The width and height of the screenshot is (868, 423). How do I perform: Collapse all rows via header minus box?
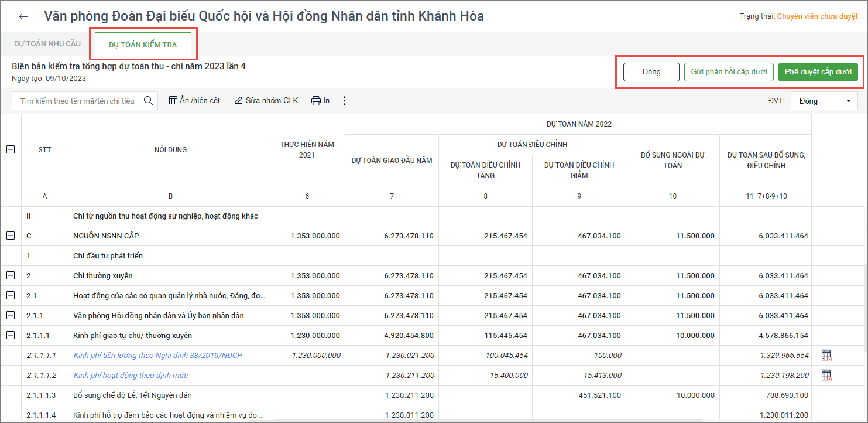pos(11,149)
